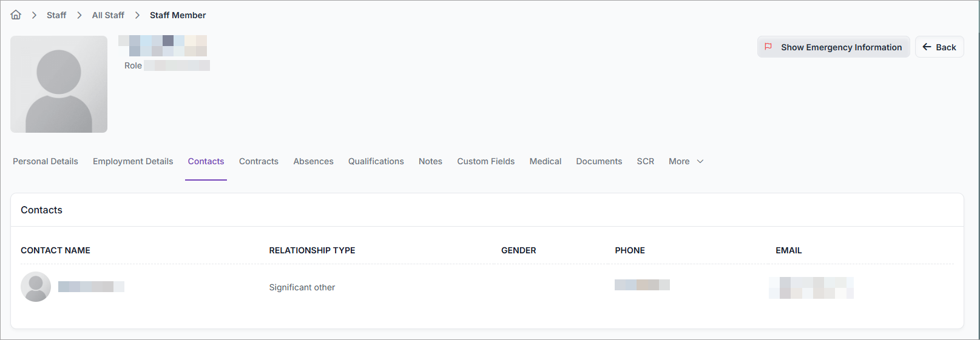Switch to the Medical tab

pos(545,161)
